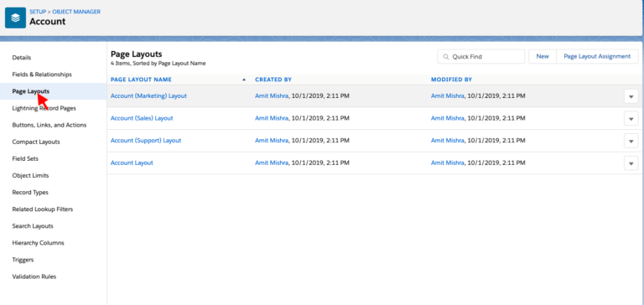This screenshot has height=305, width=644.
Task: Click the Account object layers icon
Action: point(15,18)
